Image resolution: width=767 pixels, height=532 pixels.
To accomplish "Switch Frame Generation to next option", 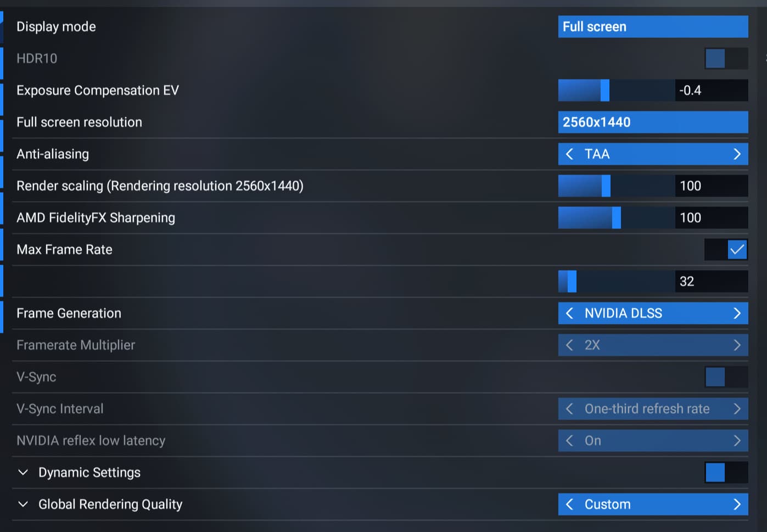I will pyautogui.click(x=737, y=313).
